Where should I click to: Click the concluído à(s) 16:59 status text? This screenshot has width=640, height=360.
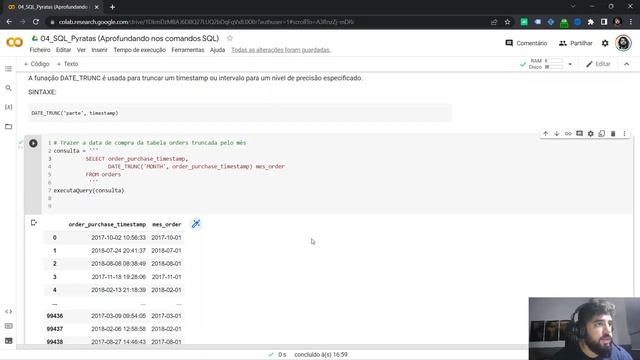pyautogui.click(x=321, y=355)
